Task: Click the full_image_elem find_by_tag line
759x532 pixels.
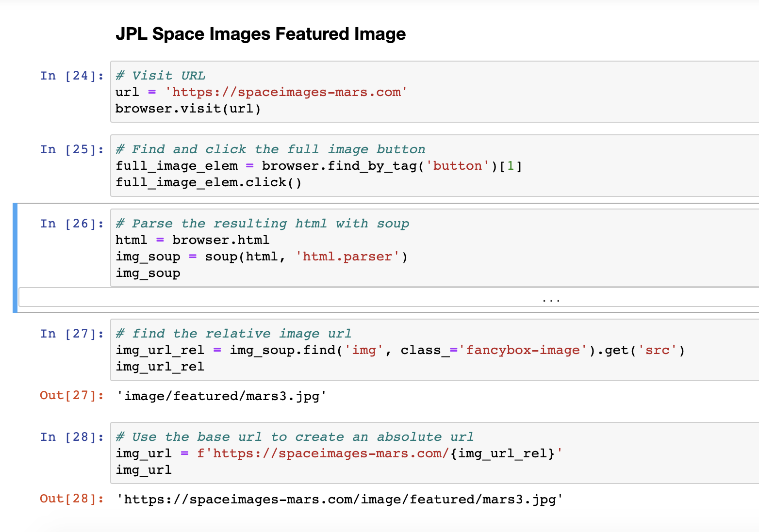Action: (319, 166)
